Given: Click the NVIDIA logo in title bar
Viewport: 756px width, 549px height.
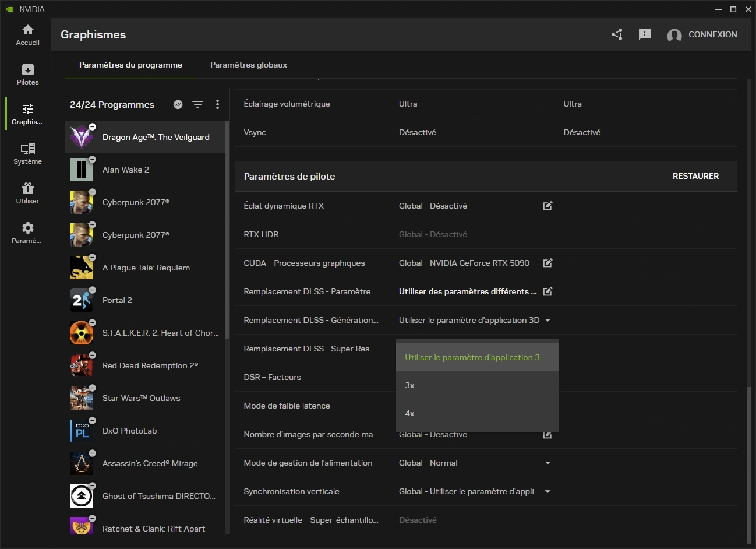Looking at the screenshot, I should (9, 9).
